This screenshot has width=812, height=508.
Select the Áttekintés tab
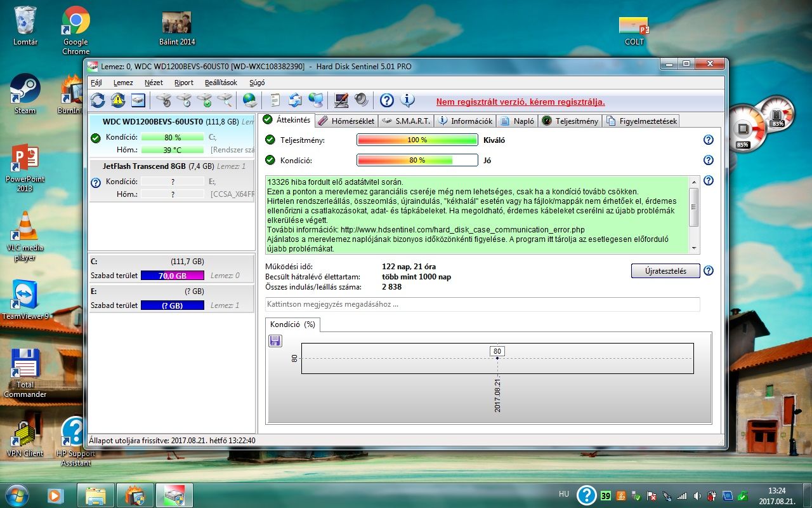(286, 120)
